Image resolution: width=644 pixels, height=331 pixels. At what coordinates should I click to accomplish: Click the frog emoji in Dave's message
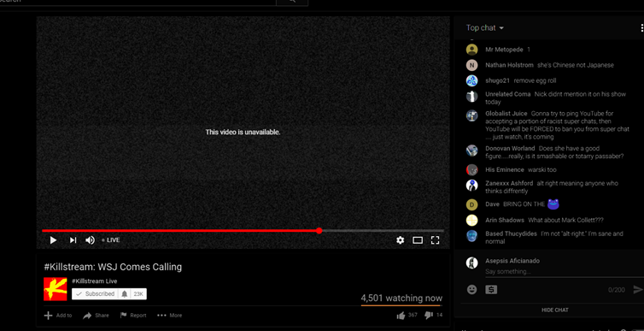point(553,204)
